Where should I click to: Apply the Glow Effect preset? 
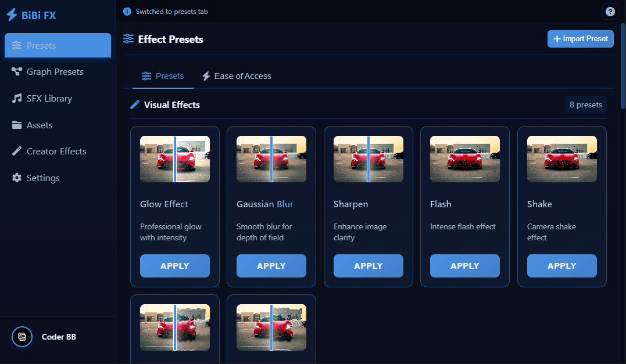tap(174, 265)
